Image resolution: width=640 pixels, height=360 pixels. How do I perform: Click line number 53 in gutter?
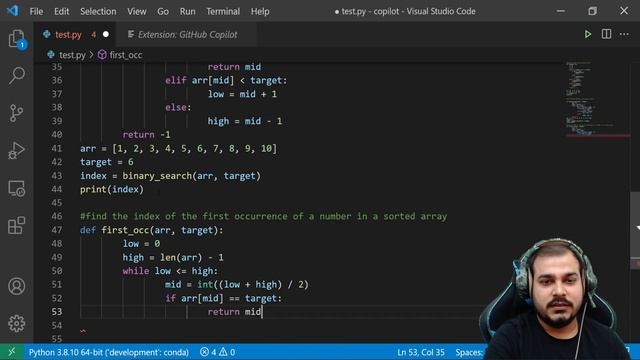pos(57,312)
